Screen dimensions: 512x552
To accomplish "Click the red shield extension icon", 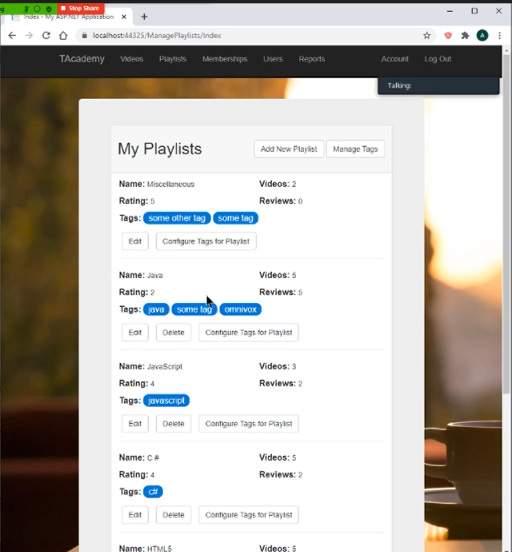I will (x=448, y=36).
